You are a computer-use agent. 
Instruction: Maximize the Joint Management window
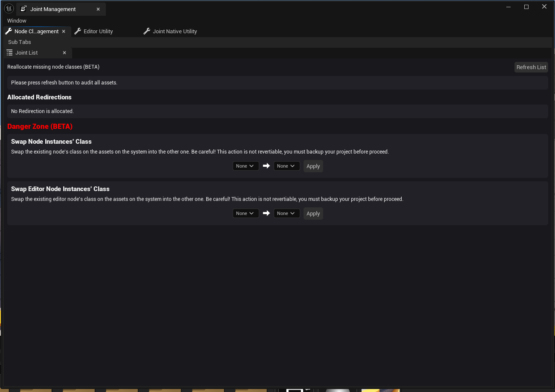pos(526,7)
